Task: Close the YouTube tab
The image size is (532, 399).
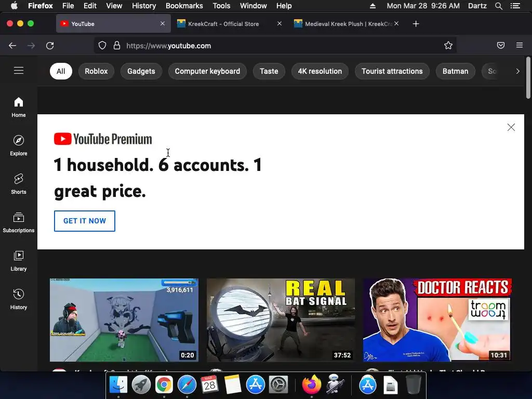Action: 163,24
